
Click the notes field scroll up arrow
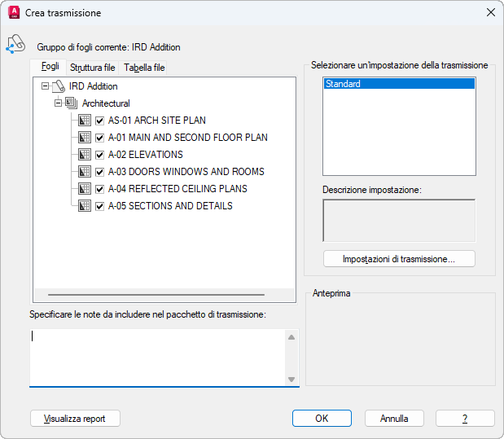pyautogui.click(x=291, y=337)
